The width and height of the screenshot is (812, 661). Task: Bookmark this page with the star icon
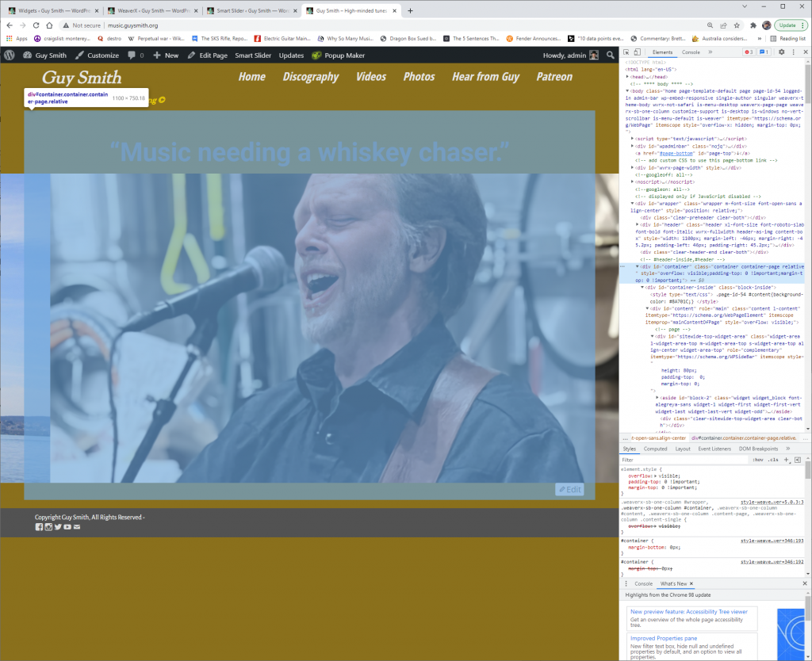pyautogui.click(x=746, y=25)
